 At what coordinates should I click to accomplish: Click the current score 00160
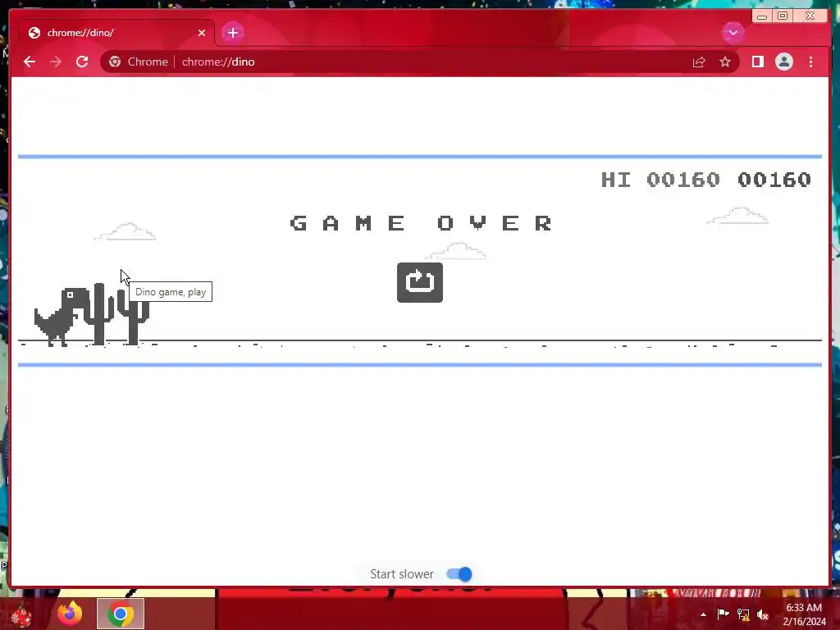(774, 180)
